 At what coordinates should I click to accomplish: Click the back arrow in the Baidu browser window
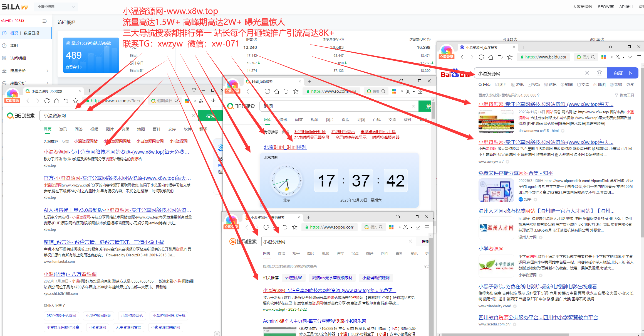(462, 57)
